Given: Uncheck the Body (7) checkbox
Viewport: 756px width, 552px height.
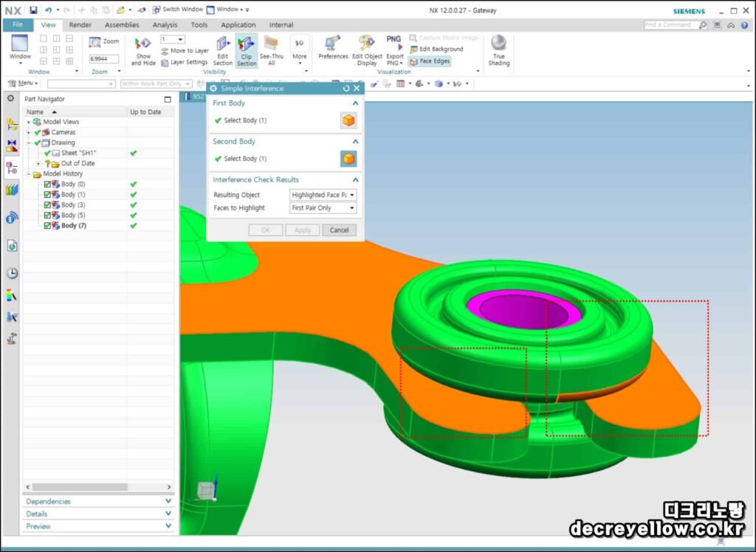Looking at the screenshot, I should point(47,226).
